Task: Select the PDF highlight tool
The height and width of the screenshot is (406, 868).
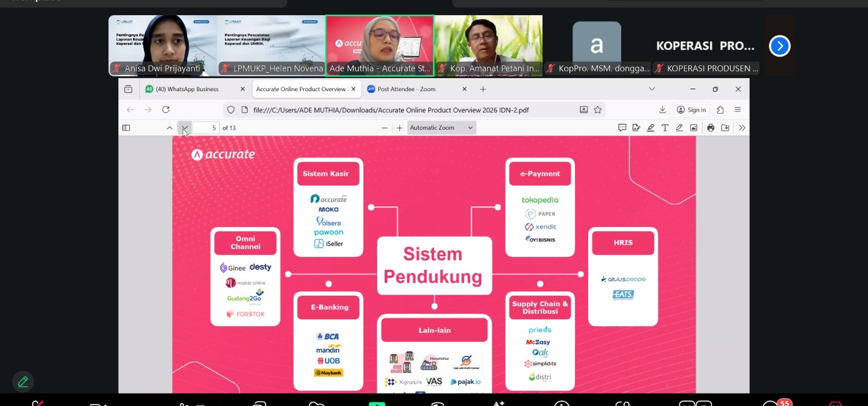Action: [650, 128]
